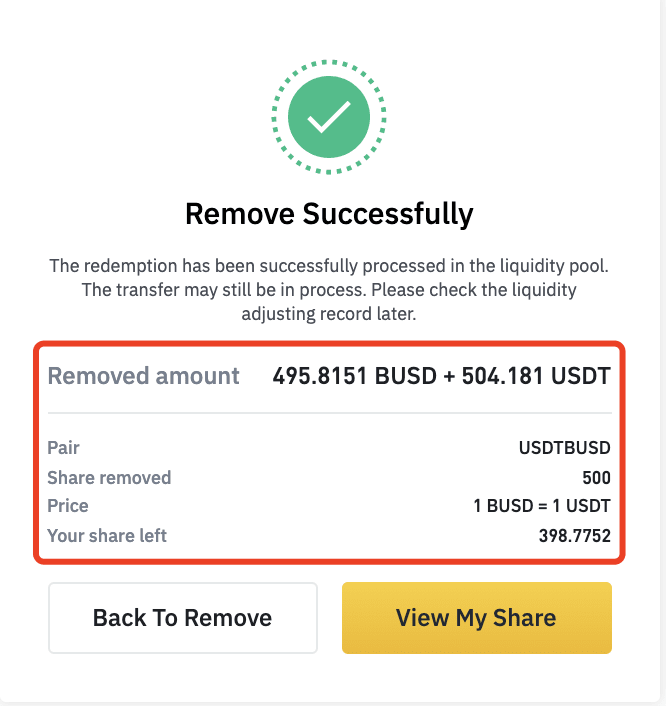Image resolution: width=666 pixels, height=706 pixels.
Task: Click the adjusting record later text line
Action: coord(329,314)
